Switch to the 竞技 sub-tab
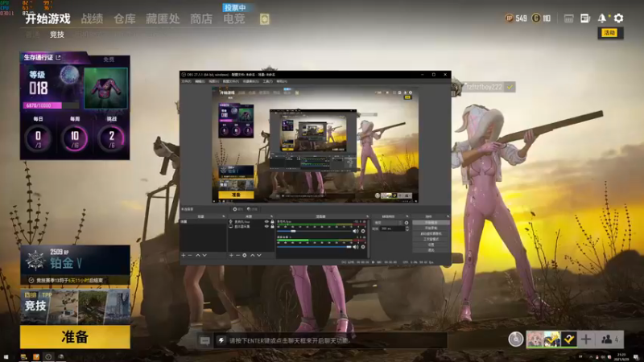644x362 pixels. pos(57,35)
